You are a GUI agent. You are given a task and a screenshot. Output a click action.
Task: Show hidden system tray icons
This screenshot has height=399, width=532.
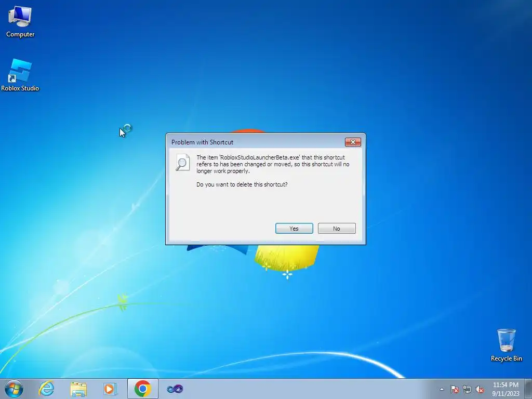[442, 389]
